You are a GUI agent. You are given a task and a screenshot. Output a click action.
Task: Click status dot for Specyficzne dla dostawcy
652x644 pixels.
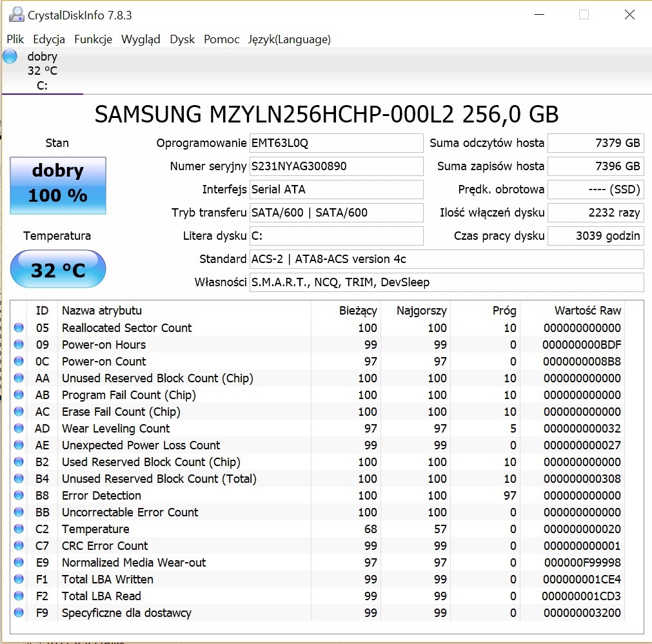[19, 613]
